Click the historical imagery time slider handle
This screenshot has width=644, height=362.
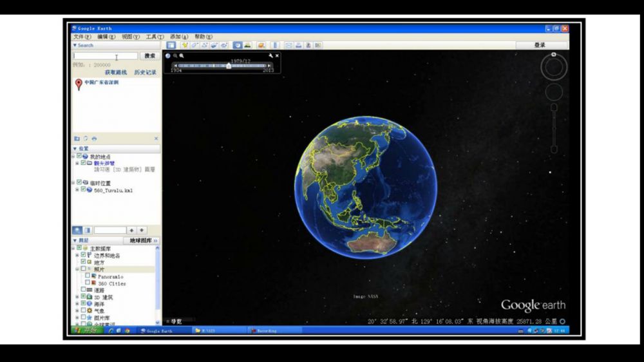pyautogui.click(x=229, y=66)
